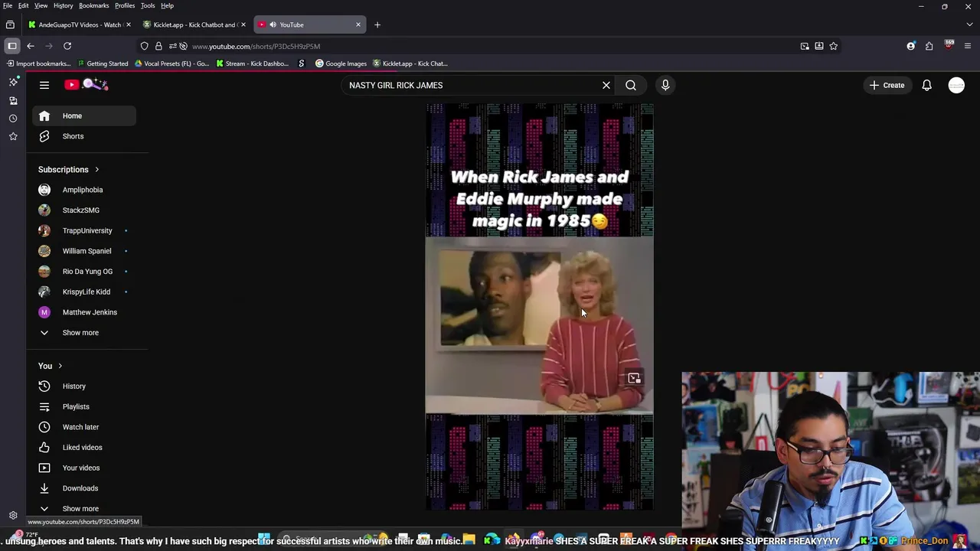Open Liked videos list
Image resolution: width=980 pixels, height=551 pixels.
pos(84,447)
